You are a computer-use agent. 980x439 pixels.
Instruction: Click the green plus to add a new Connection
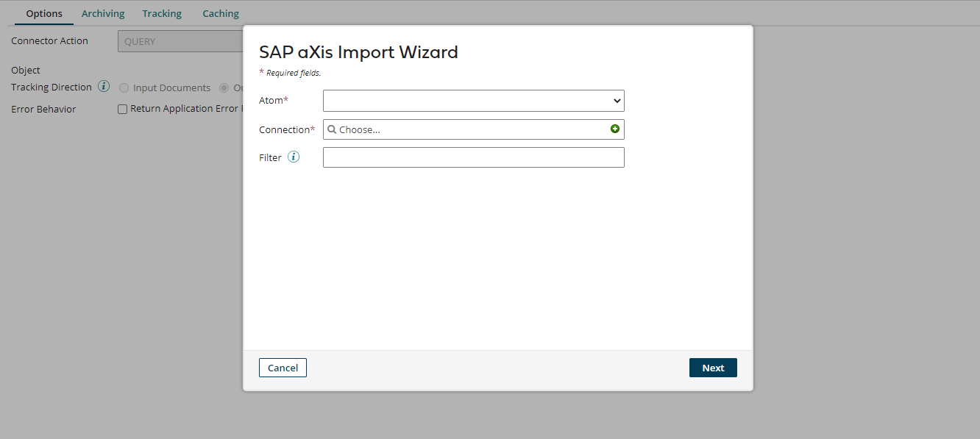tap(615, 128)
